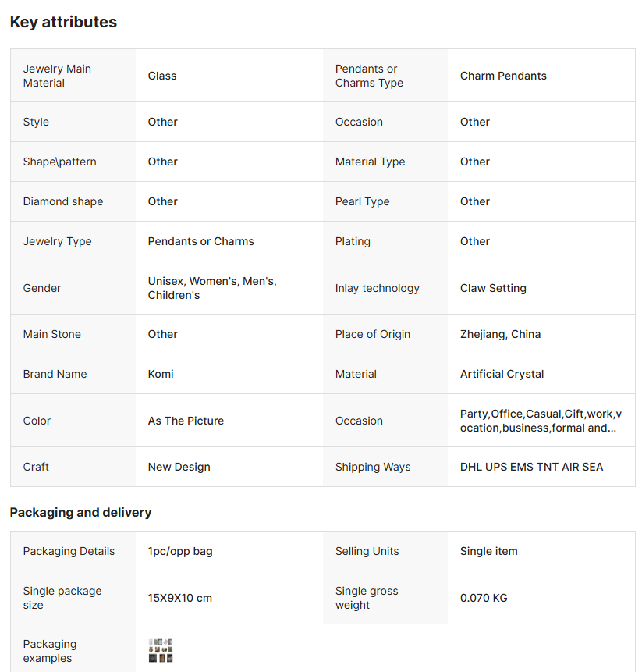Viewport: 642px width, 672px height.
Task: Click the Claw Setting inlay value
Action: coord(493,288)
